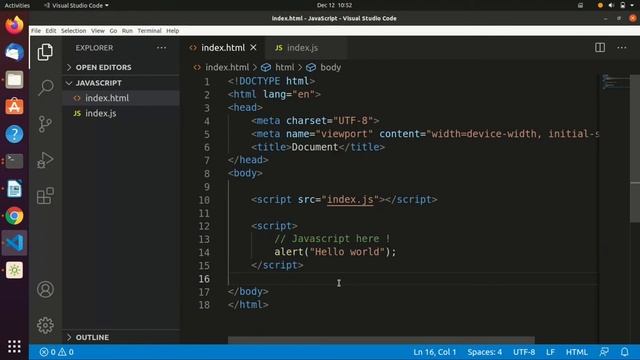Open the Selection menu
This screenshot has width=640, height=360.
pyautogui.click(x=73, y=31)
